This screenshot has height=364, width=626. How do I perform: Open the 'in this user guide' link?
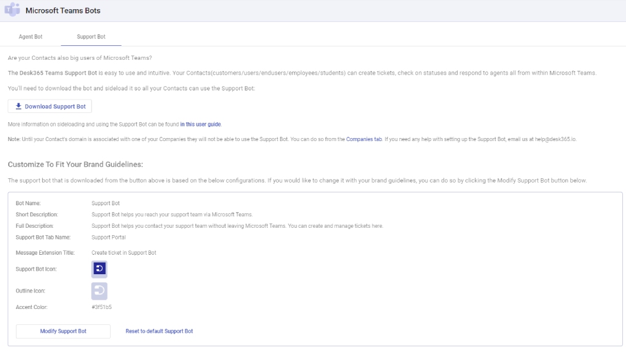point(201,125)
